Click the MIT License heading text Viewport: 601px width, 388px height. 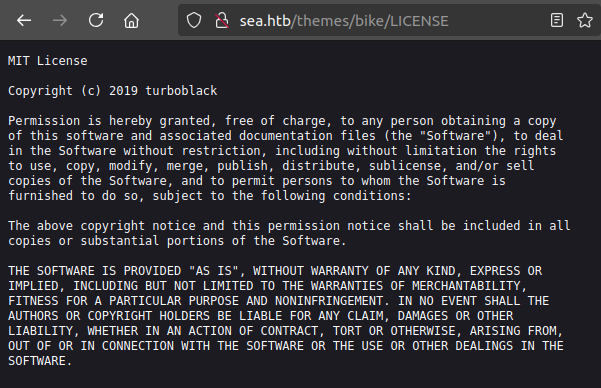tap(48, 61)
